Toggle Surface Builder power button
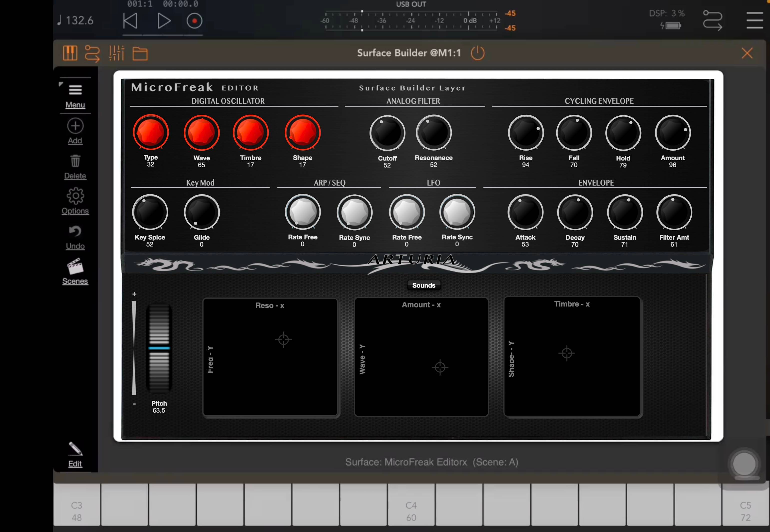The image size is (770, 532). [x=477, y=53]
